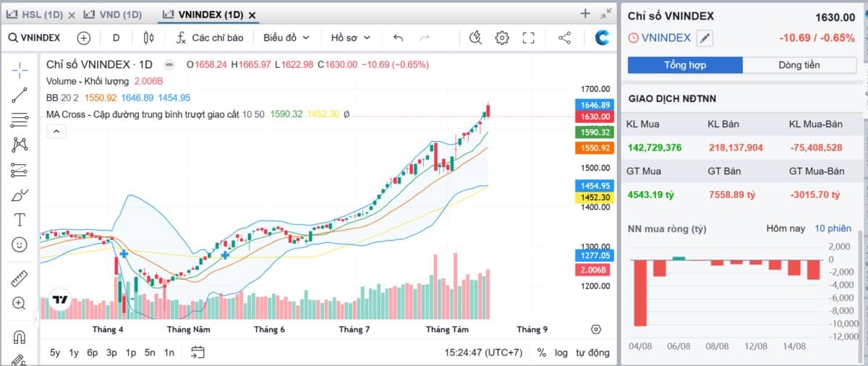Share the chart via share icon
868x366 pixels.
pos(565,38)
